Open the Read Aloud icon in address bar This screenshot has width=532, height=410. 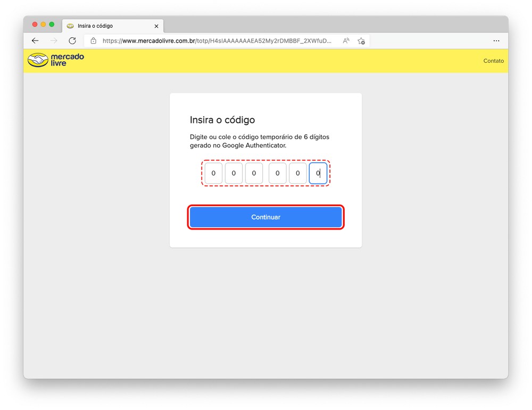coord(346,41)
